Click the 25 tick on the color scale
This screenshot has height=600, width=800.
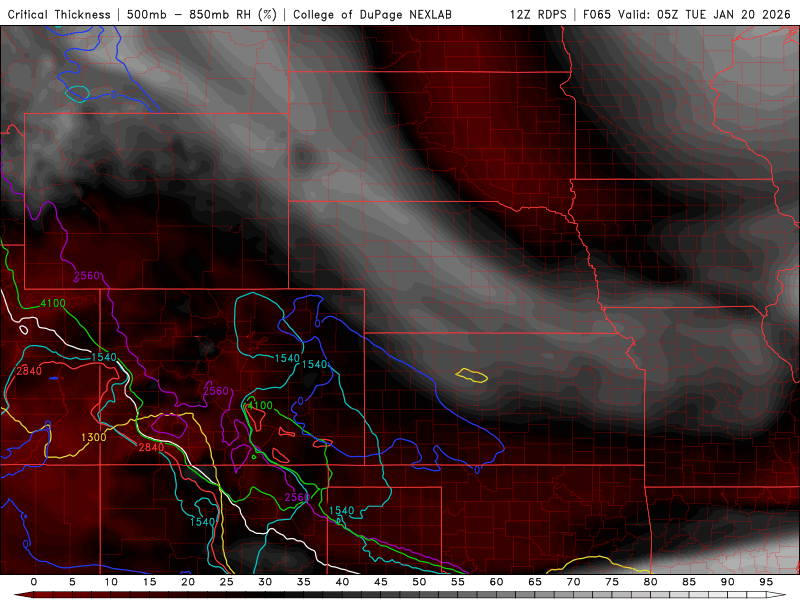click(227, 582)
